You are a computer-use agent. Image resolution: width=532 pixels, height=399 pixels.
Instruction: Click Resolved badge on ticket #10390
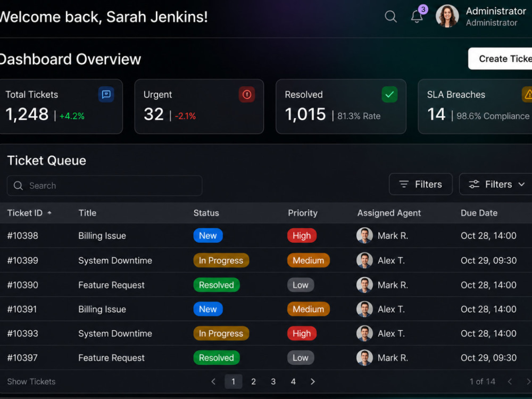click(217, 285)
